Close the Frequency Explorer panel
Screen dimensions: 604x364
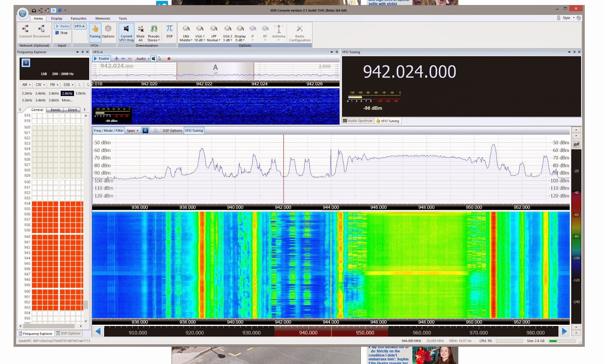[x=87, y=52]
